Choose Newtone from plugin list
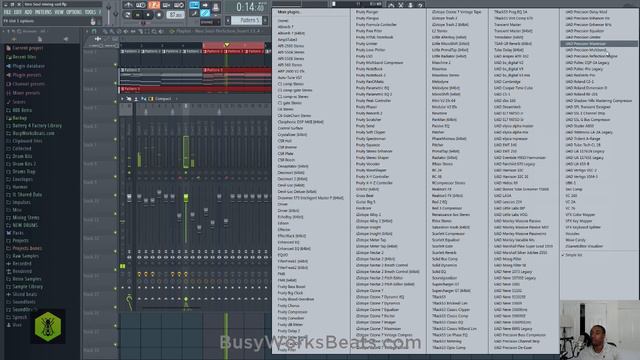The height and width of the screenshot is (360, 640). click(x=439, y=113)
